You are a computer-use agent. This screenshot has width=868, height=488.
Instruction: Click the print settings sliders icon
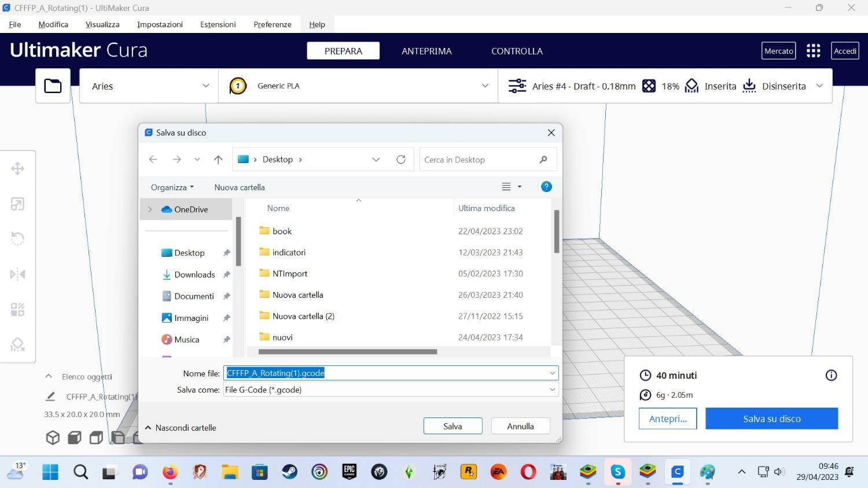click(x=517, y=86)
